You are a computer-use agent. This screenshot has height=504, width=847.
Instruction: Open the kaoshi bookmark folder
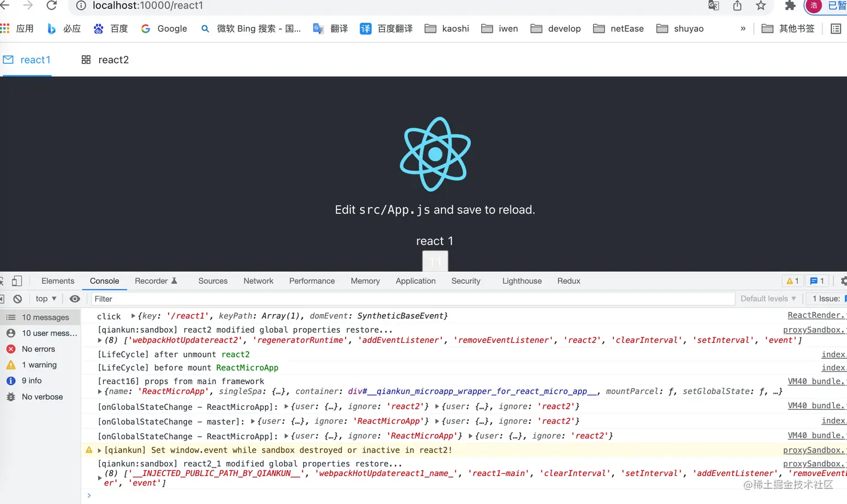446,29
